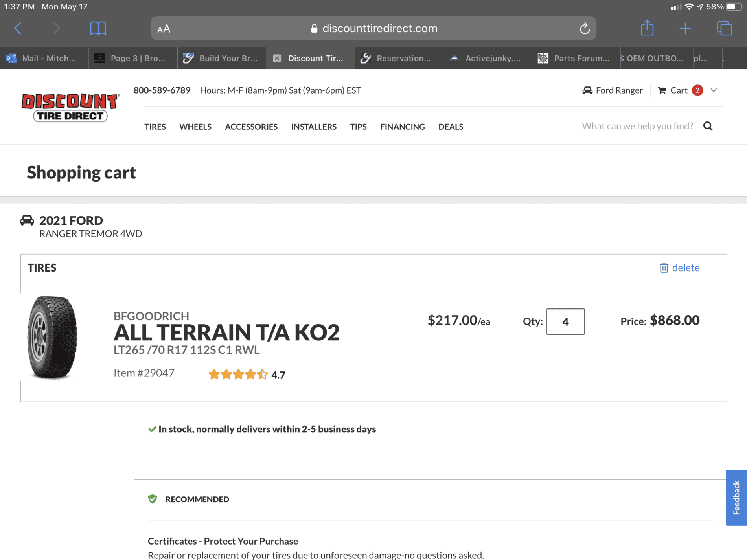Viewport: 747px width, 560px height.
Task: Click the delete link for tires
Action: click(x=686, y=268)
